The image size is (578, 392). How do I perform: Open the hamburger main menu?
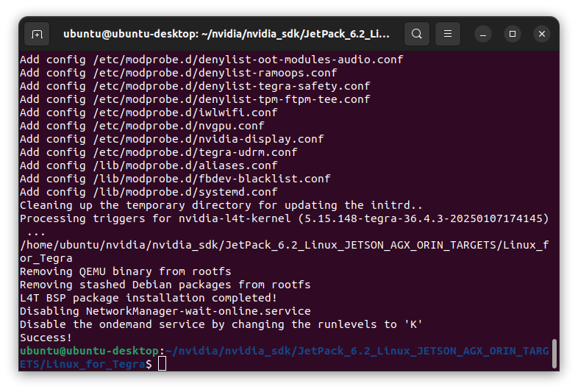click(x=448, y=34)
